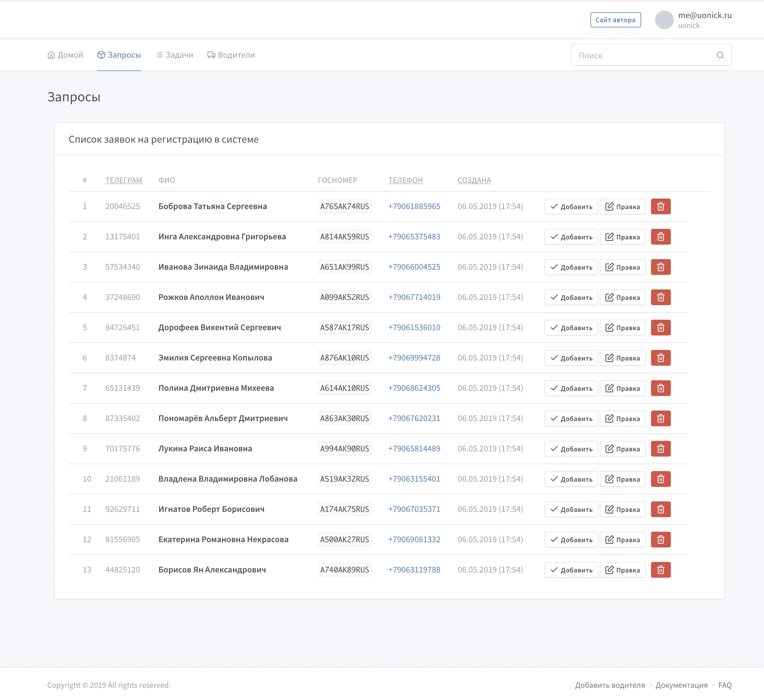
Task: Click phone number +79065375483
Action: tap(414, 237)
